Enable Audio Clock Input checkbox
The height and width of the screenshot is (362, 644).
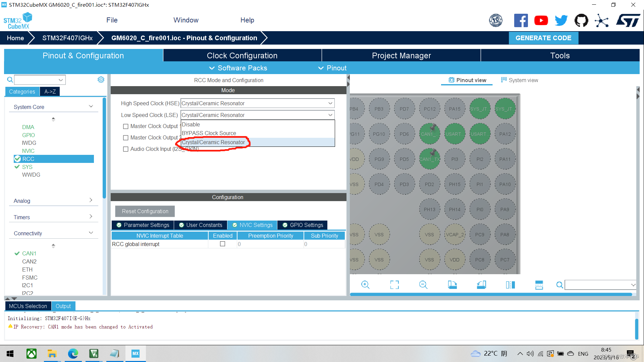tap(126, 149)
